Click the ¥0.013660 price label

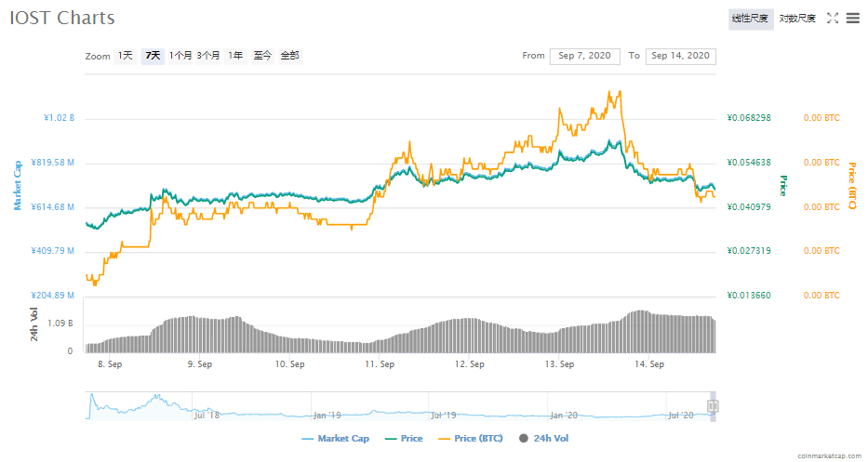click(748, 296)
